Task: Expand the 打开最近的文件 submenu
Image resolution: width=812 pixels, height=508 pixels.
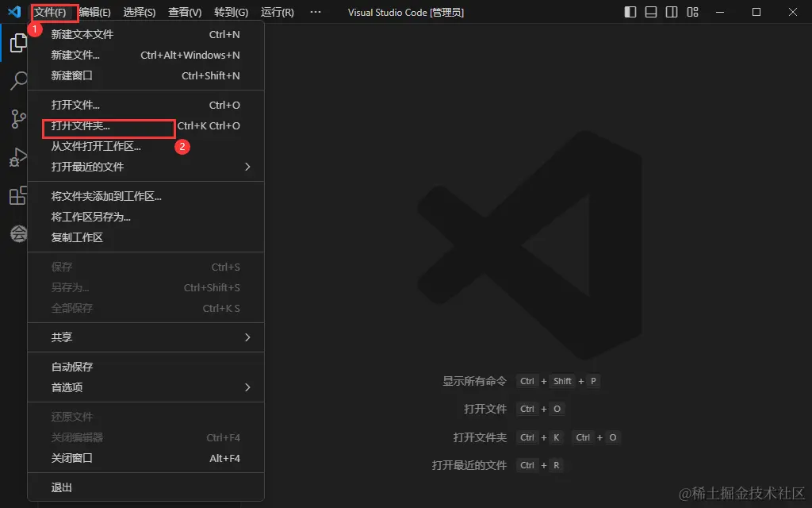Action: coord(146,167)
